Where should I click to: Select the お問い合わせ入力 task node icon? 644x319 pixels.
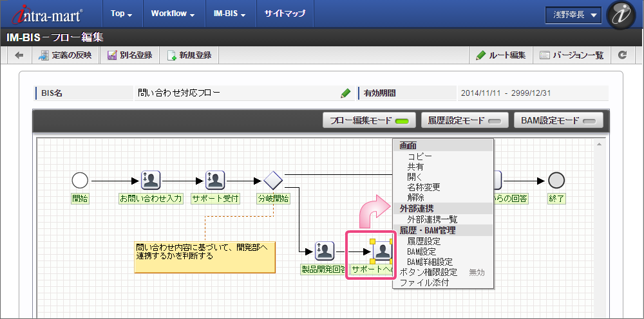click(151, 179)
